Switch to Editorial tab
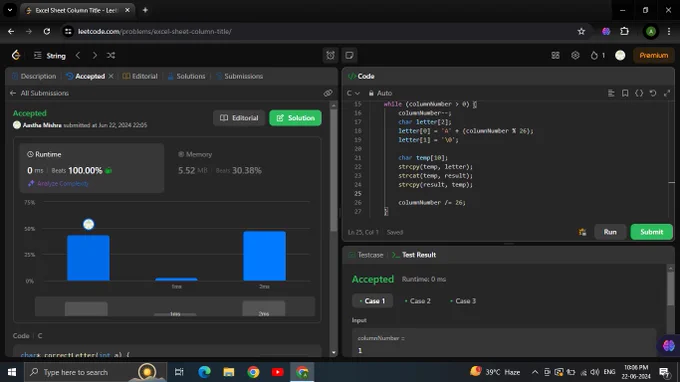 (140, 76)
